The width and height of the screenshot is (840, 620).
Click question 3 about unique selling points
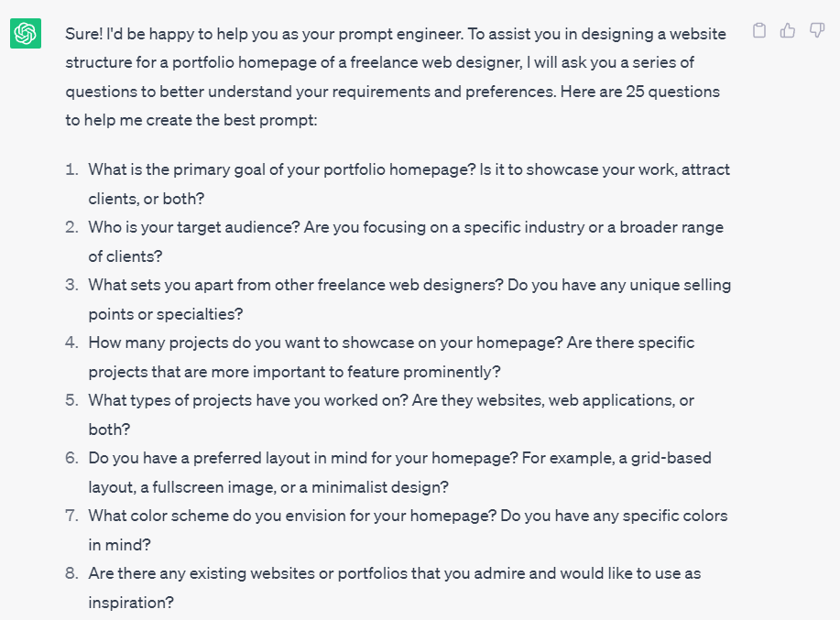[x=409, y=285]
